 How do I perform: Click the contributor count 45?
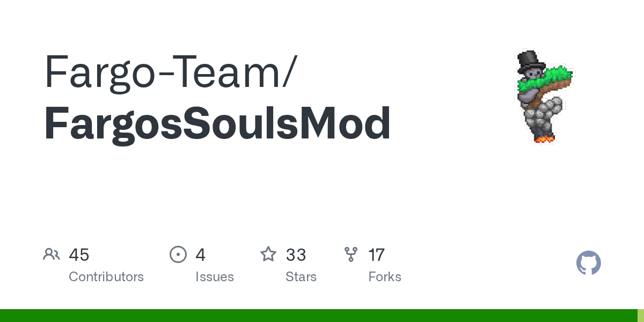[79, 255]
